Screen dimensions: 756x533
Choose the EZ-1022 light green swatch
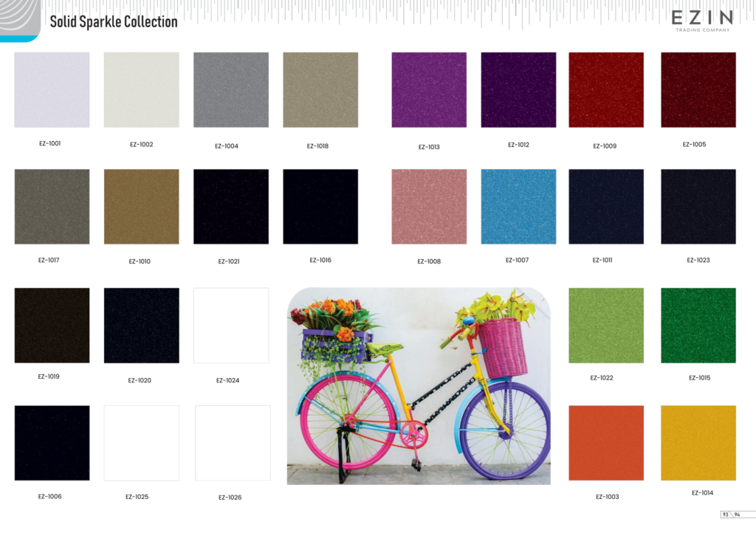tap(606, 326)
